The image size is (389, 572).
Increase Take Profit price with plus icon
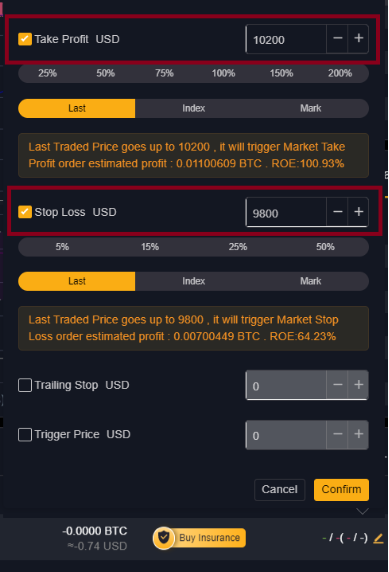point(358,39)
